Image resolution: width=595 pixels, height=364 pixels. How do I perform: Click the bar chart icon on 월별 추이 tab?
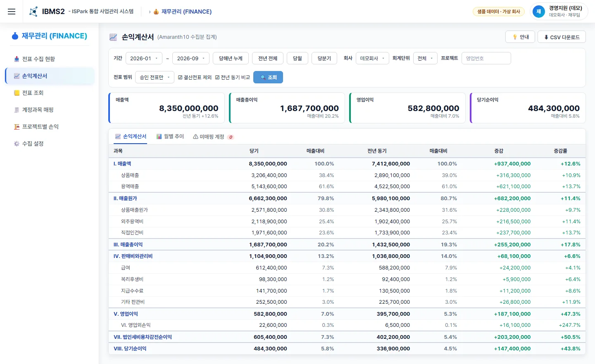click(x=159, y=137)
